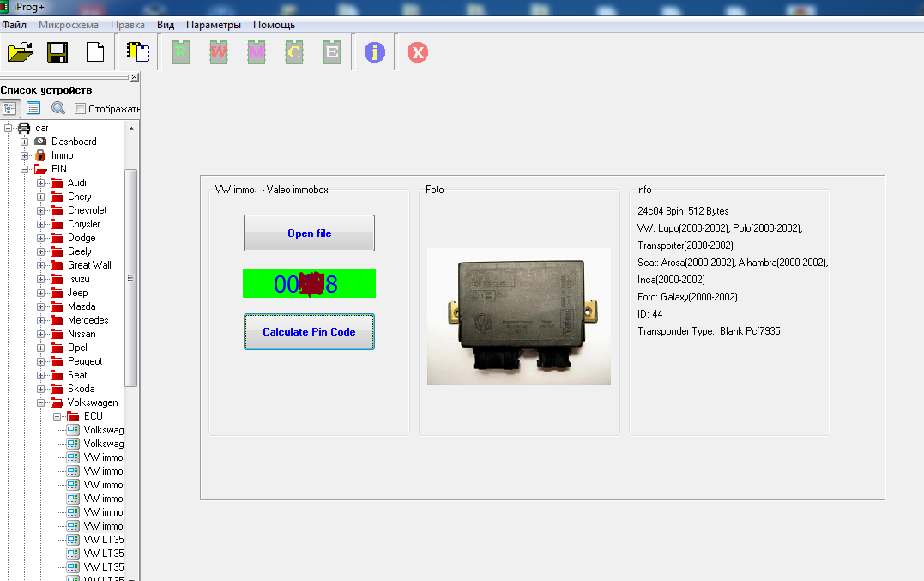Click the tree panel vertical scrollbar thumb

coord(130,277)
